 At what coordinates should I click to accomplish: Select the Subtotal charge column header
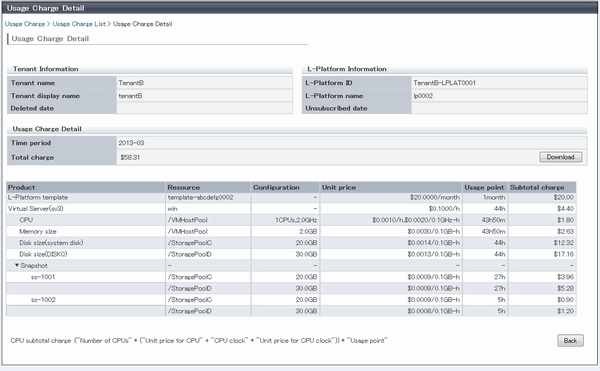coord(542,187)
